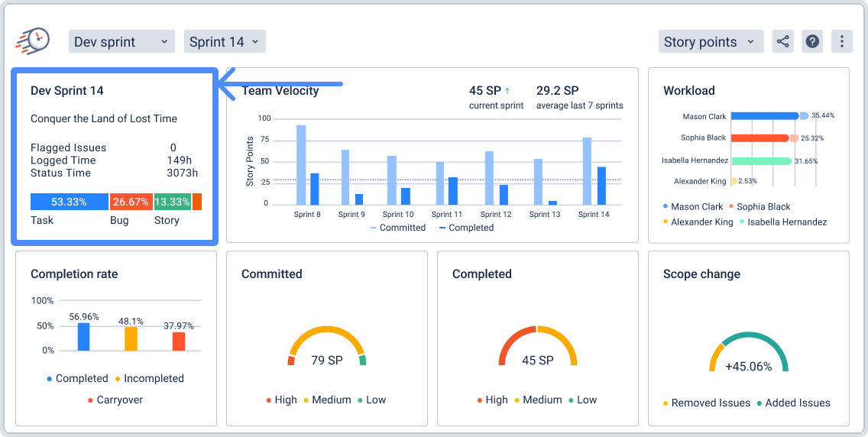Toggle Completed series in velocity legend

point(466,228)
